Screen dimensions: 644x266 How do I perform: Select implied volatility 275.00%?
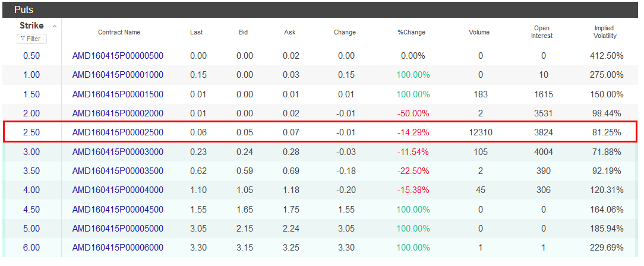(605, 75)
